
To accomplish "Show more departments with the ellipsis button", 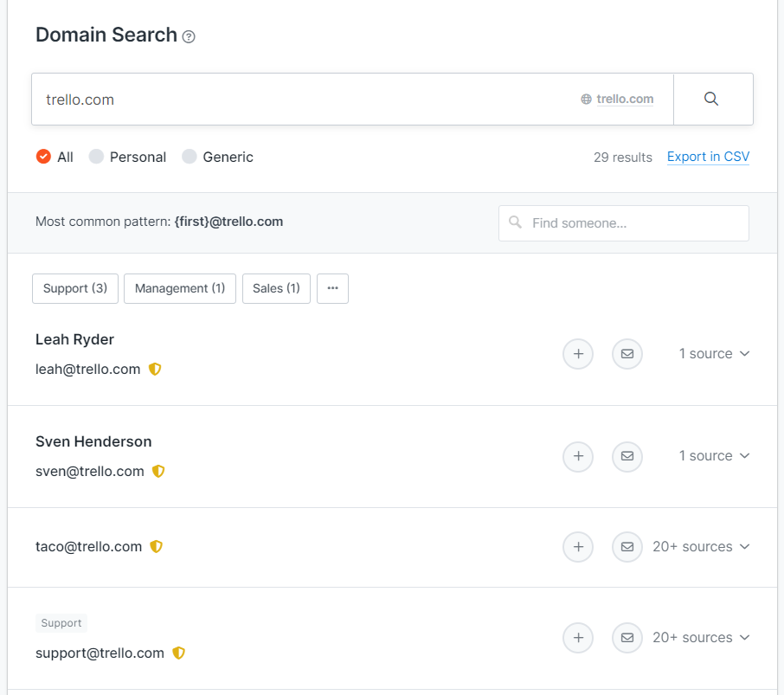I will (x=332, y=288).
